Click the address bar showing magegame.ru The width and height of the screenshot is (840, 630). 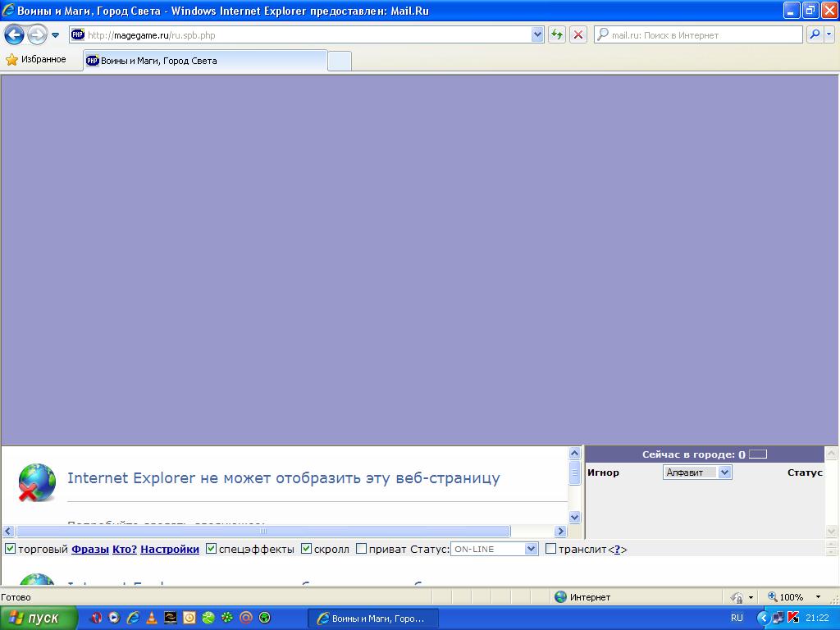307,34
